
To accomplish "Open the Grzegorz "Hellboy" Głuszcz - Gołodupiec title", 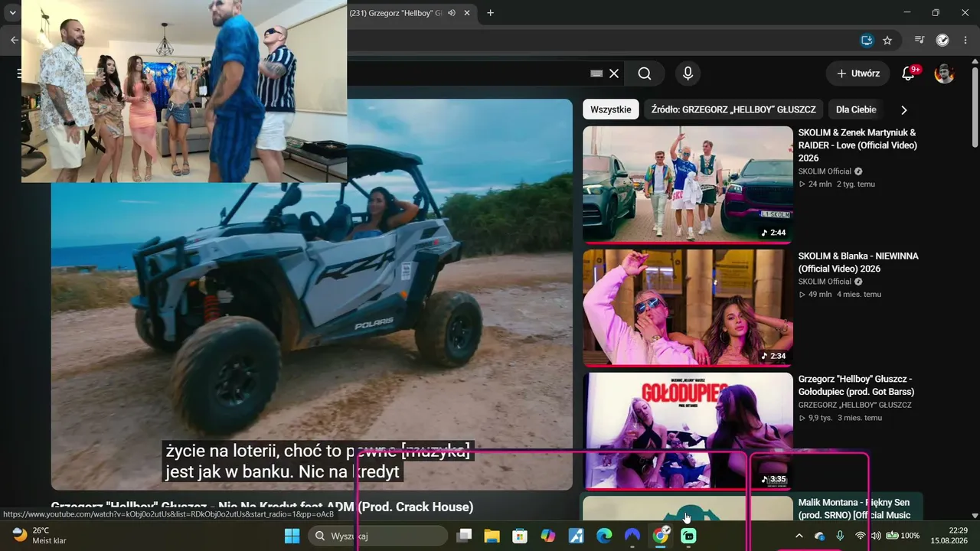I will click(x=856, y=386).
